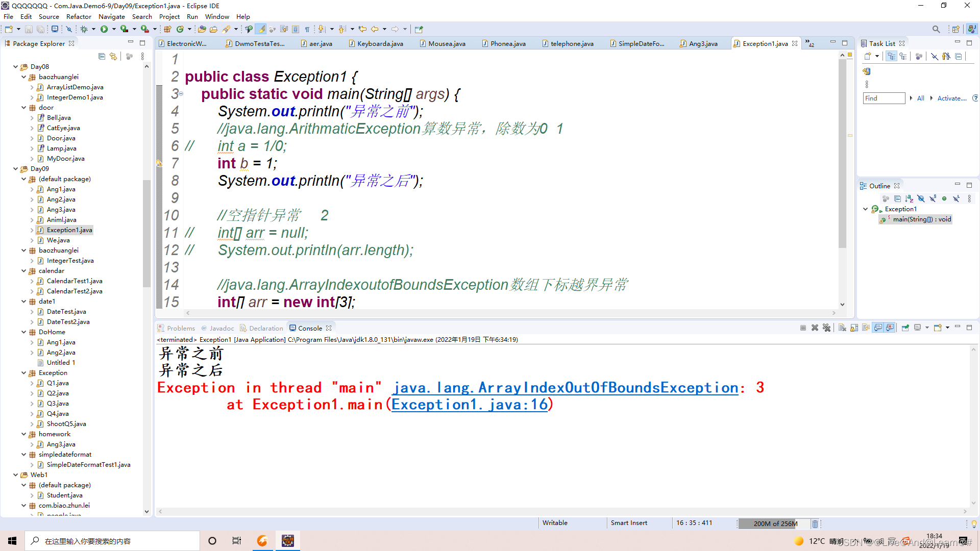This screenshot has width=980, height=551.
Task: Open the Run button dropdown arrow
Action: tap(114, 29)
